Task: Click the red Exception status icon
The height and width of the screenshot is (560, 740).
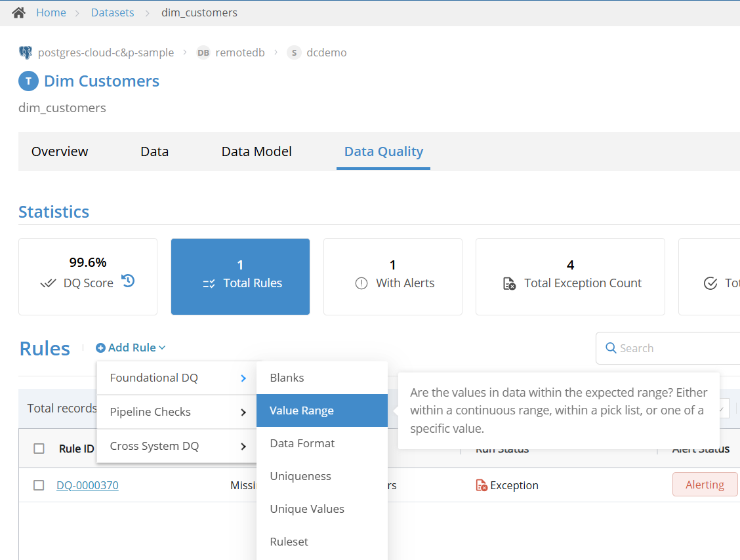Action: pos(482,485)
